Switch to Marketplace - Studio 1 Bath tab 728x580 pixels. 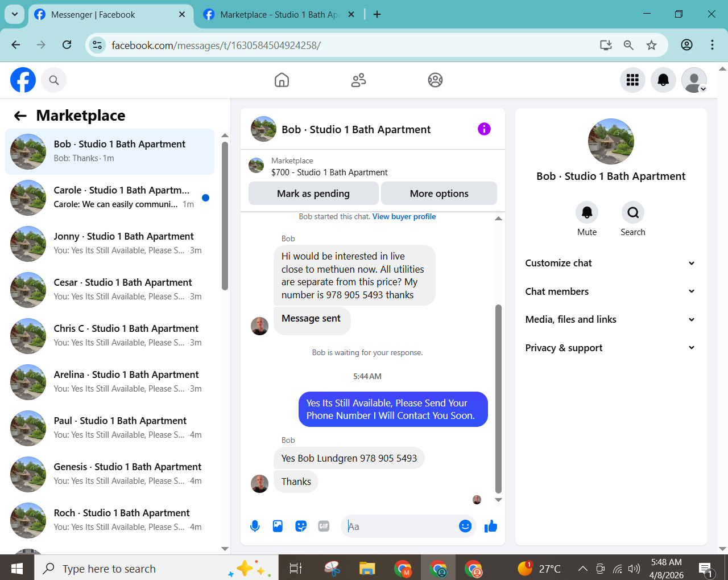279,15
